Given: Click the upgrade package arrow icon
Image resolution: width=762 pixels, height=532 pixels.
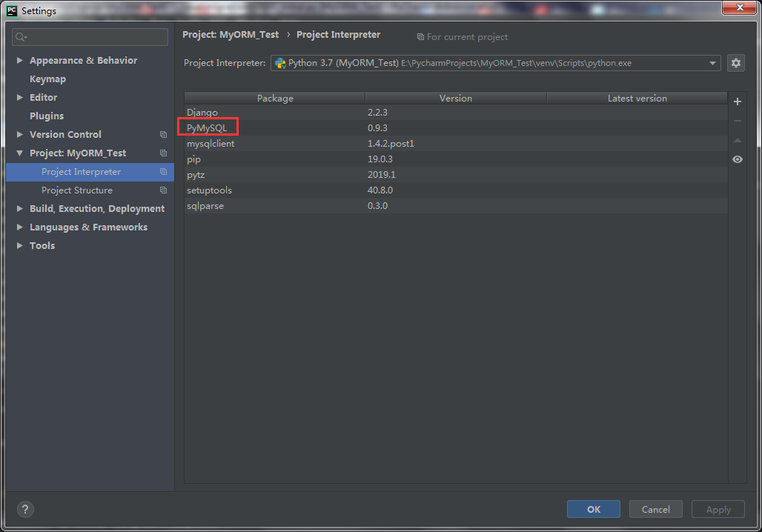Looking at the screenshot, I should pyautogui.click(x=738, y=140).
